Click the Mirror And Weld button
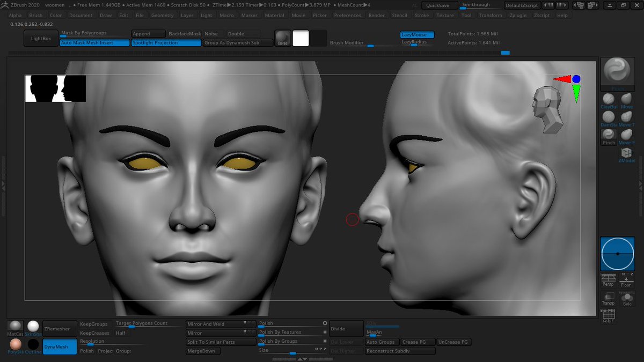 click(x=221, y=324)
